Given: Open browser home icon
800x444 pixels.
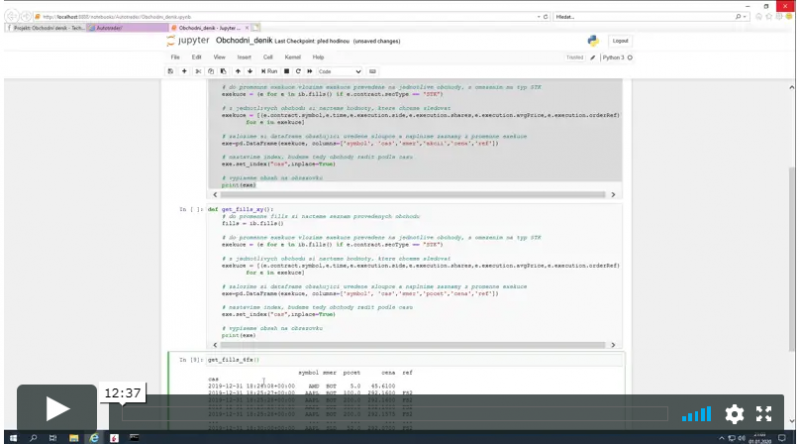Looking at the screenshot, I should coord(759,17).
